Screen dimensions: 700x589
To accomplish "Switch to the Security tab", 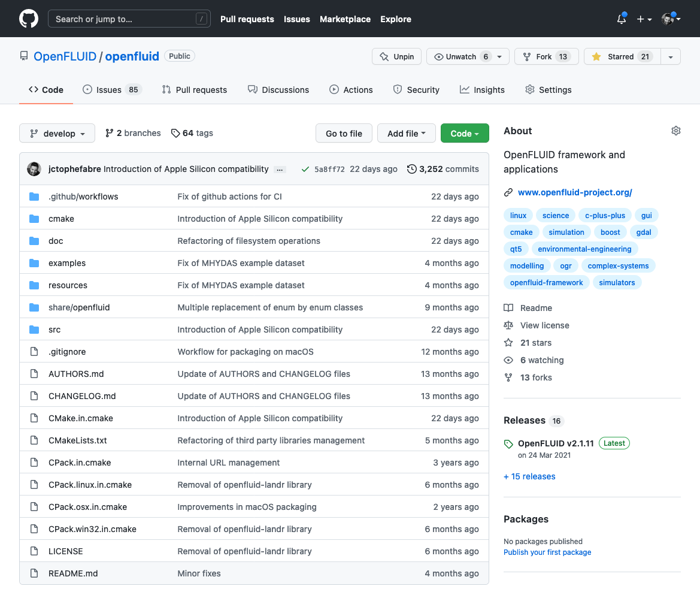I will coord(416,89).
